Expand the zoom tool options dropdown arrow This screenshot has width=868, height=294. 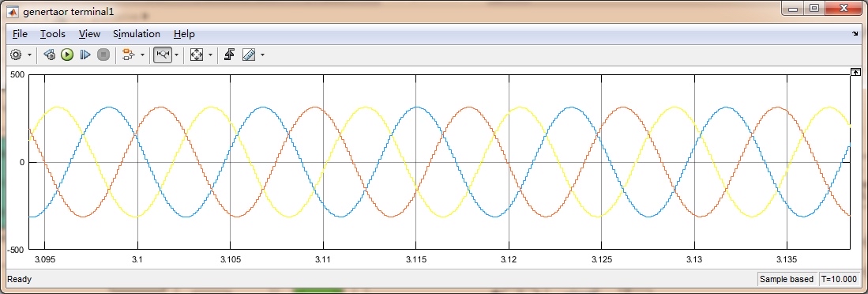coord(177,55)
